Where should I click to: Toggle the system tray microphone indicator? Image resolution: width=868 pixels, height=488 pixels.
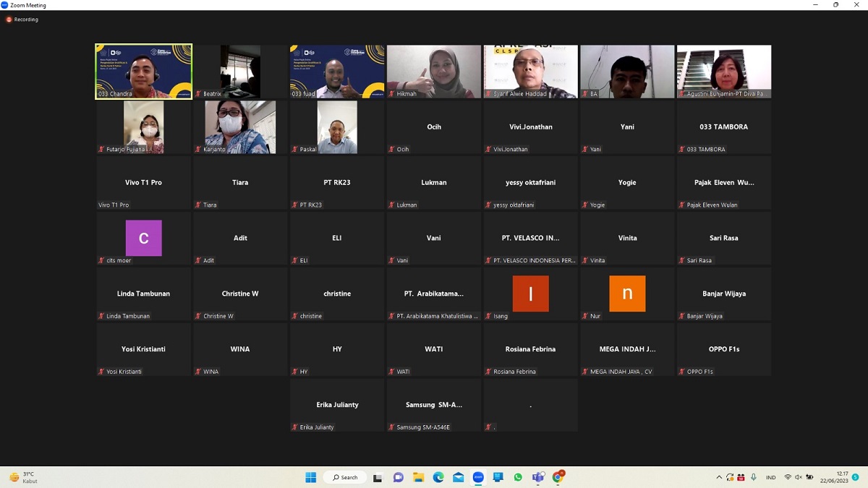[x=754, y=477]
